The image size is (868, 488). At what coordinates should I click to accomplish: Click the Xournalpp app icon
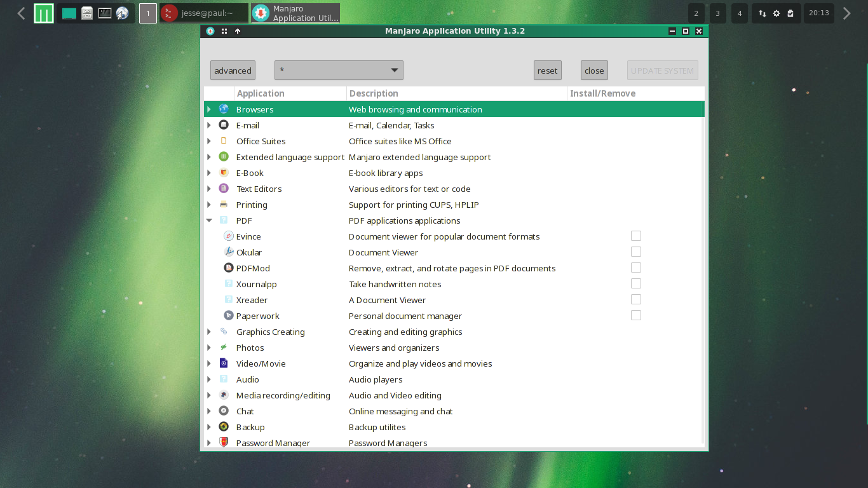[x=229, y=284]
